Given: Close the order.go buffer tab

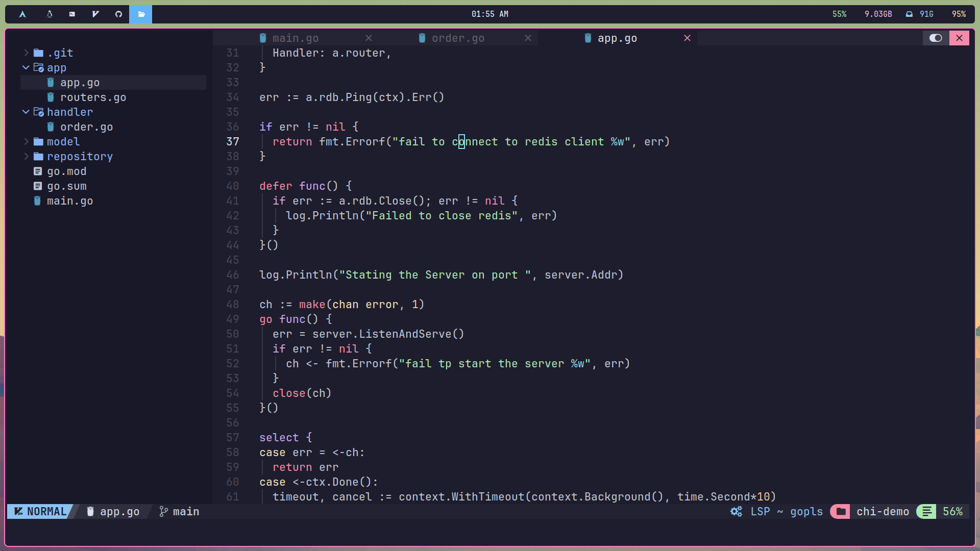Looking at the screenshot, I should [x=528, y=38].
